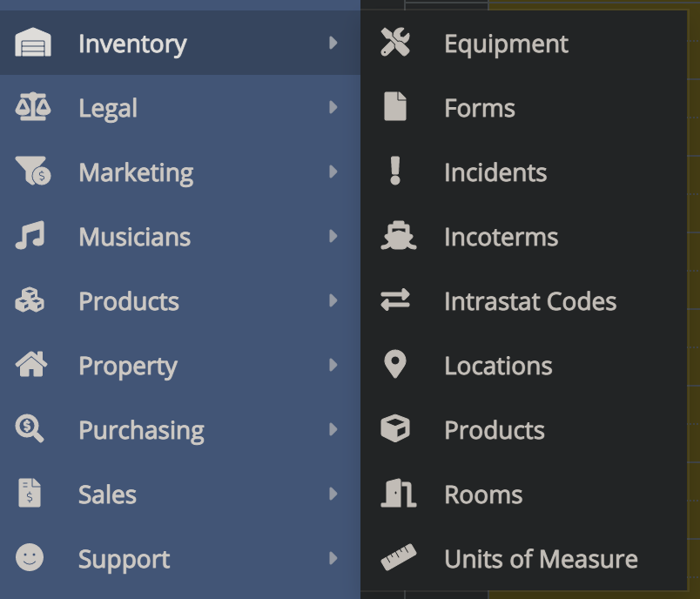Choose Products in the Inventory submenu
This screenshot has width=700, height=599.
[494, 430]
